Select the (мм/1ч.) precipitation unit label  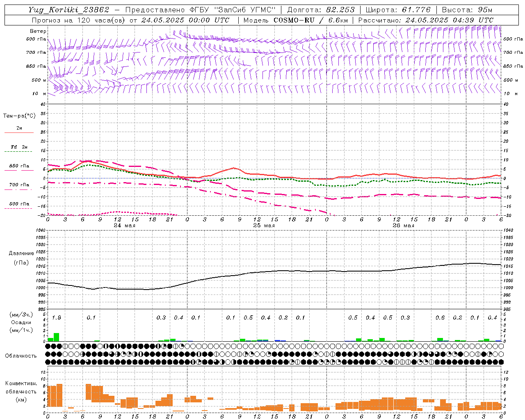[x=21, y=330]
